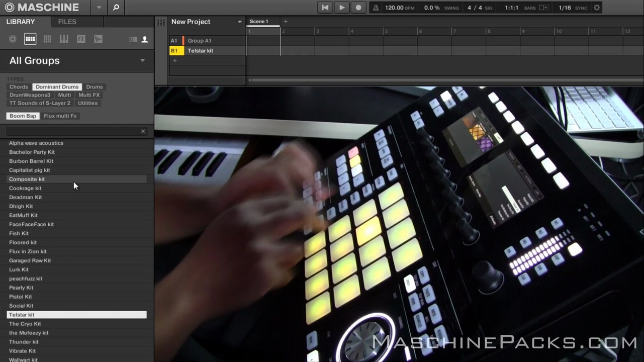Select Burbon Barrel Kit in the list
This screenshot has height=362, width=644.
click(76, 161)
